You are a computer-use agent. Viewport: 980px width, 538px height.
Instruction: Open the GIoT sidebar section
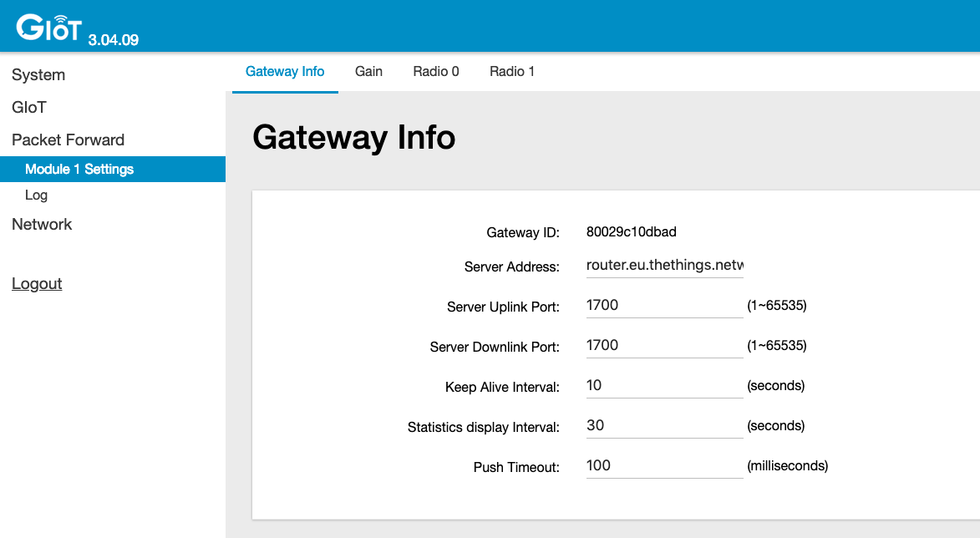(30, 107)
